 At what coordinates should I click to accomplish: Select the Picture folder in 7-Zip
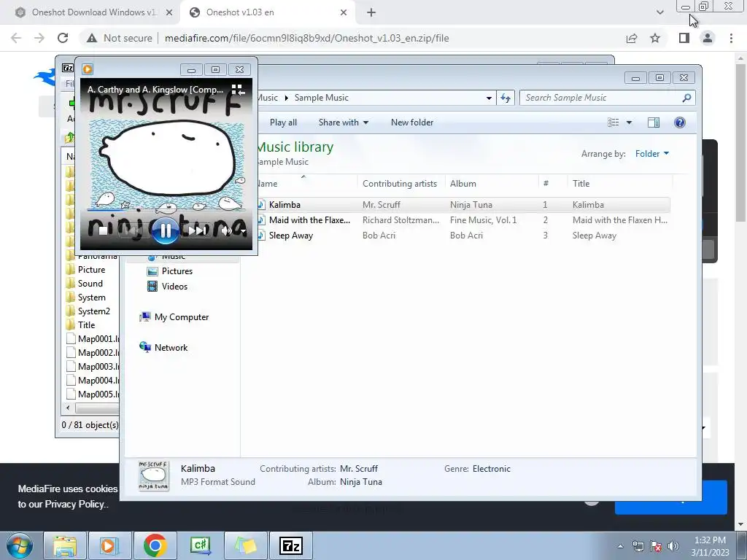click(x=86, y=270)
